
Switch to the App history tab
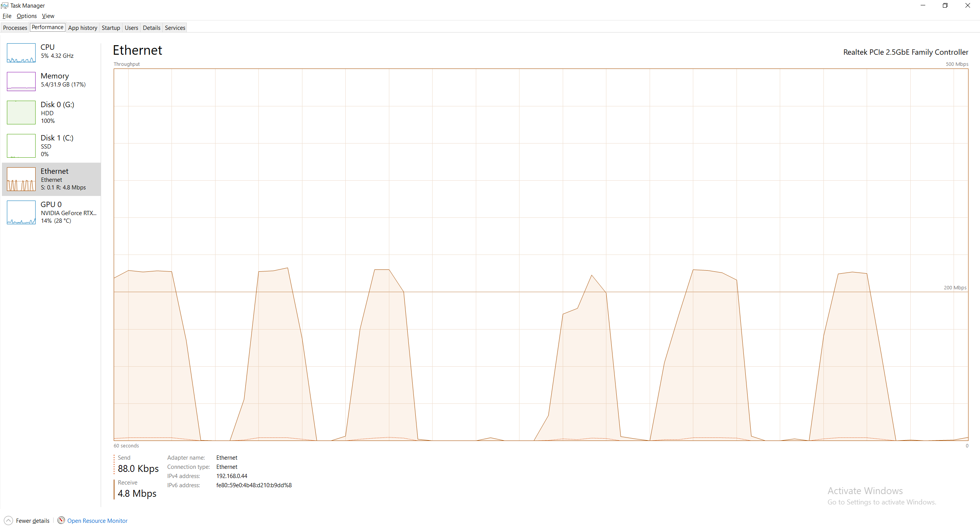coord(83,28)
